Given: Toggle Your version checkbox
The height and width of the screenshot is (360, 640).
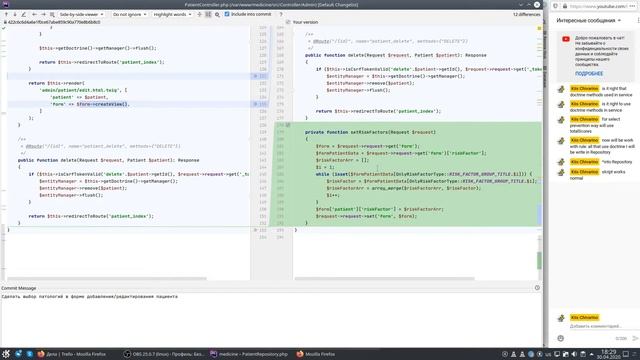Looking at the screenshot, I should coord(288,22).
